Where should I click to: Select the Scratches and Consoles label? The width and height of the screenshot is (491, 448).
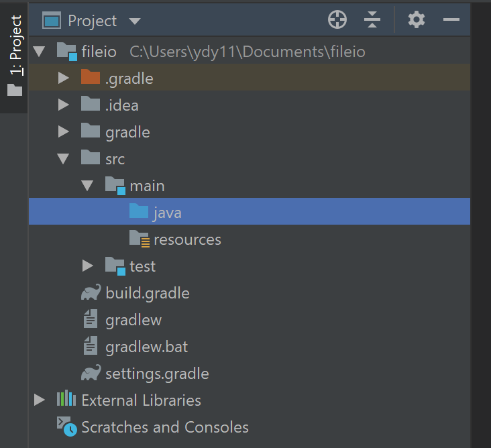(165, 427)
